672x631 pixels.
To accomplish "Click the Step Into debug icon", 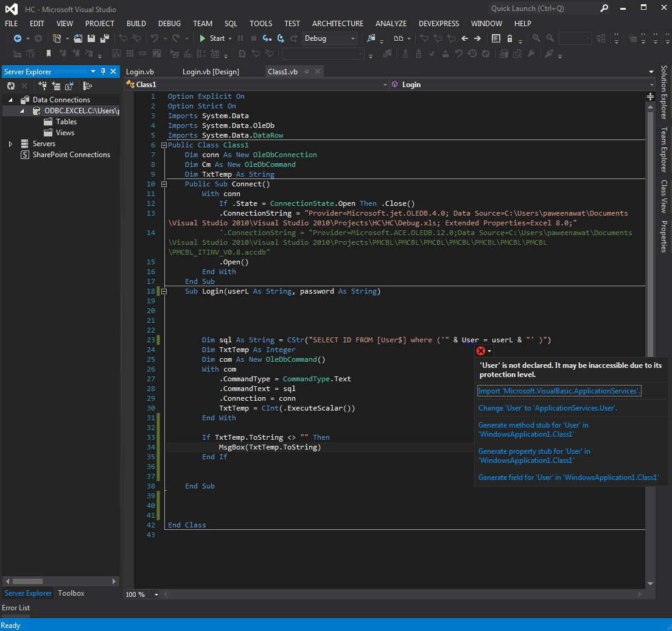I will click(267, 38).
